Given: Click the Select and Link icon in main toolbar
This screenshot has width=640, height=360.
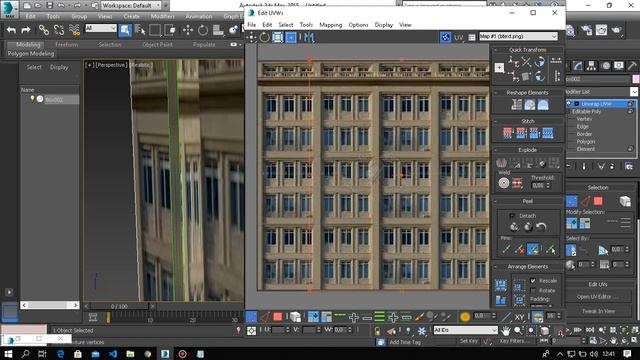Looking at the screenshot, I should [44, 30].
